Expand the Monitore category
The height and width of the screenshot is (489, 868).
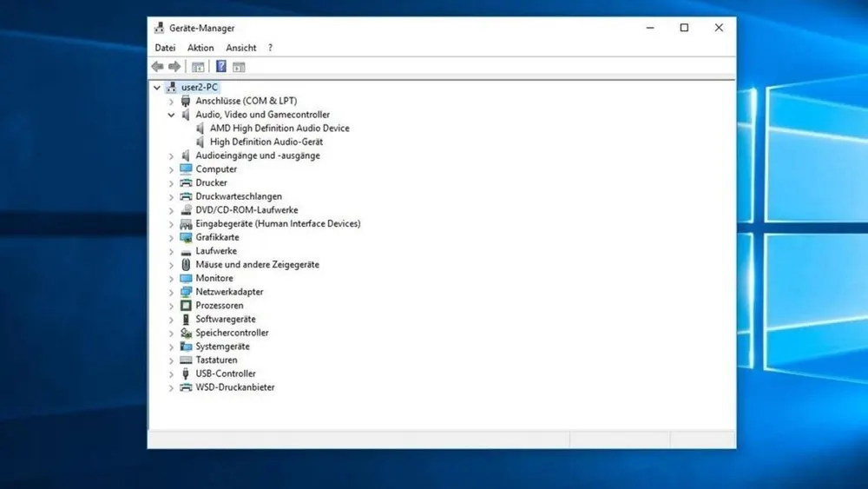(x=171, y=279)
